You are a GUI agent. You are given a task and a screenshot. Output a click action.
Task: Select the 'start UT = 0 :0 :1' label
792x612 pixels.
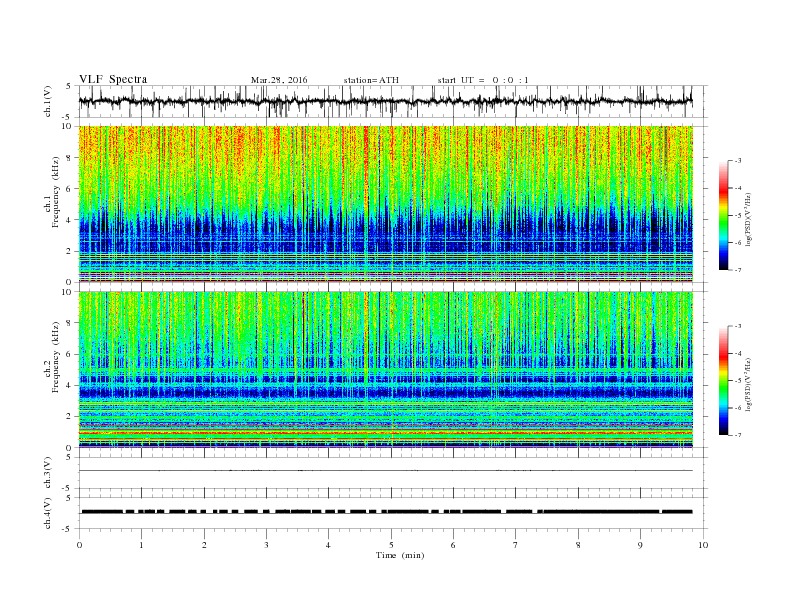click(x=483, y=80)
